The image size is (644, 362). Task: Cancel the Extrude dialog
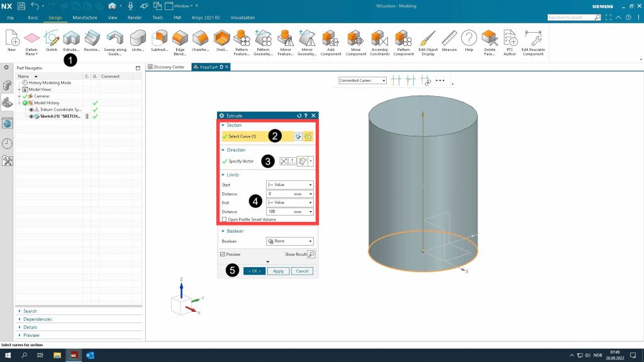pyautogui.click(x=302, y=271)
